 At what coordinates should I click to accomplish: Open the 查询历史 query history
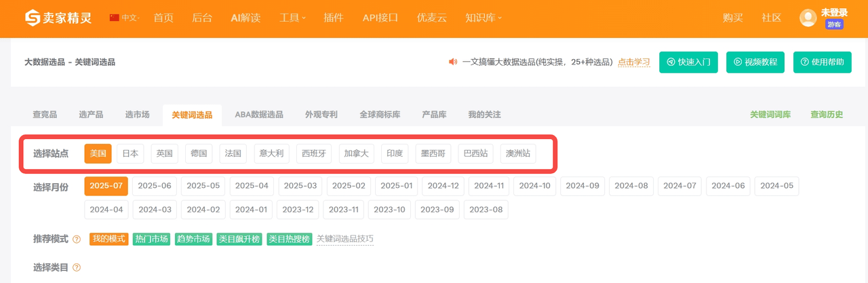tap(827, 115)
